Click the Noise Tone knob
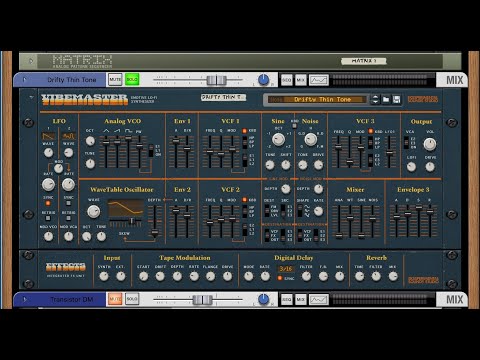Screen dimensions: 480x360 (x=303, y=165)
